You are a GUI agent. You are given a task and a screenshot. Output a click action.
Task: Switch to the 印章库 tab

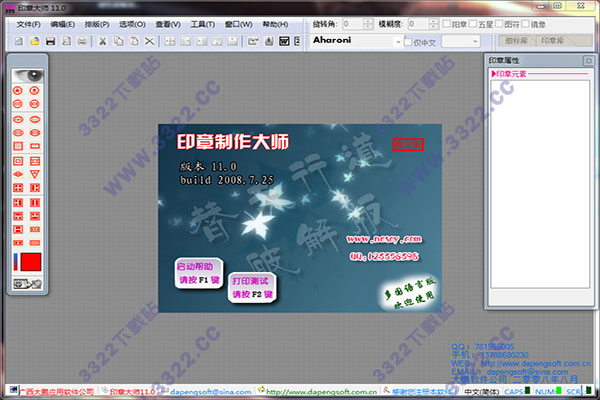click(553, 41)
